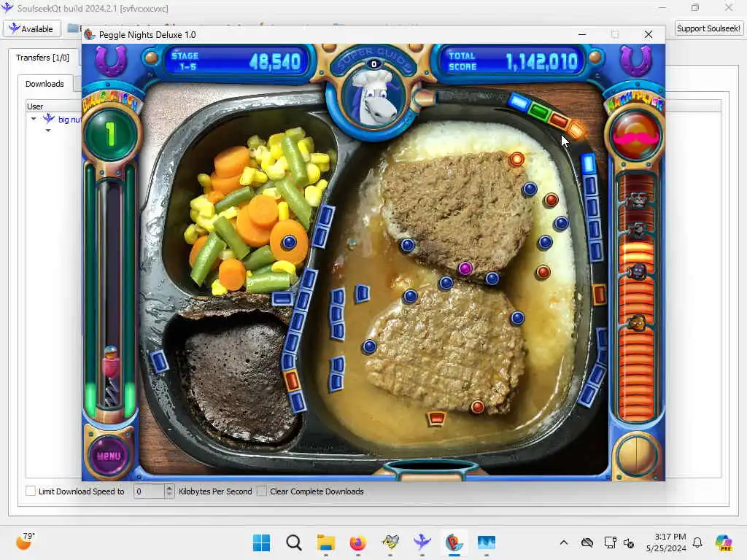Click the green brick on the top curve
The image size is (747, 560).
539,112
